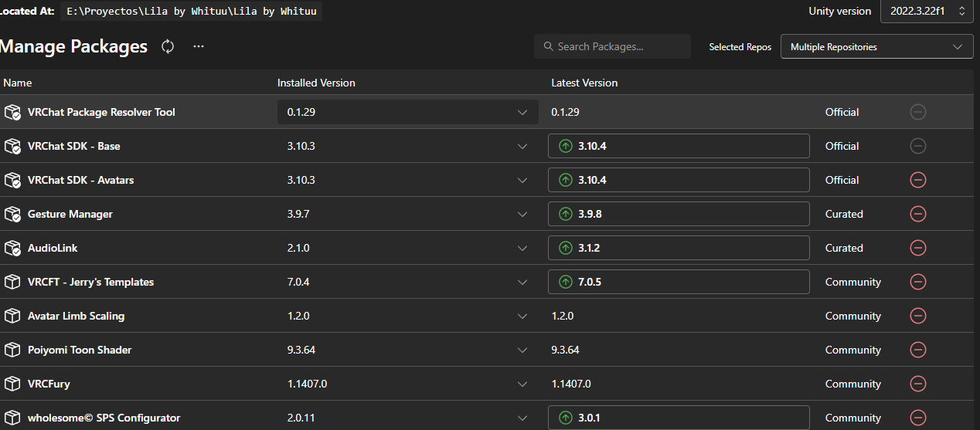Click the project path E:\Proyectos\Lila by Whituu
The height and width of the screenshot is (430, 980).
(x=190, y=11)
